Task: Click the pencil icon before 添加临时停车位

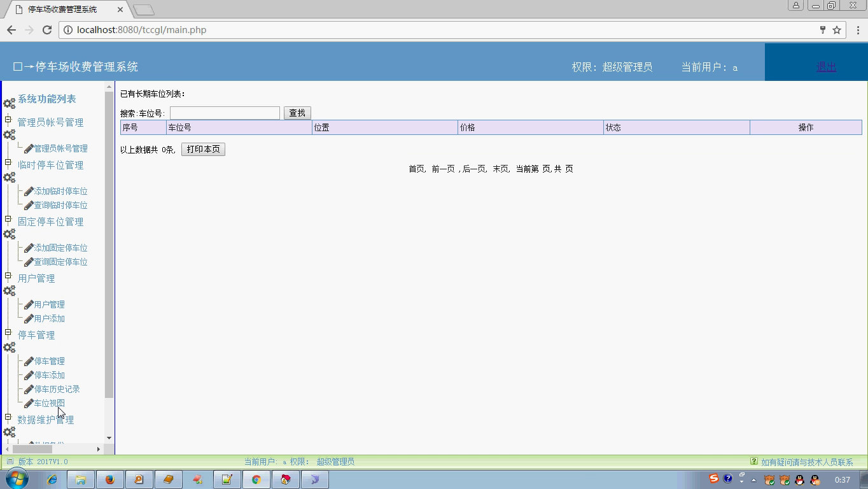Action: [x=29, y=191]
